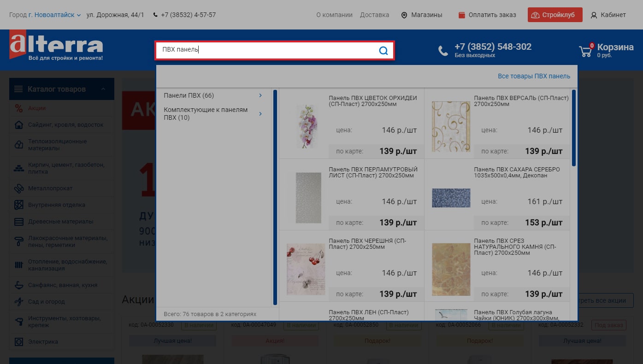Click the Оплатить заказ card icon
The height and width of the screenshot is (364, 643).
(462, 15)
